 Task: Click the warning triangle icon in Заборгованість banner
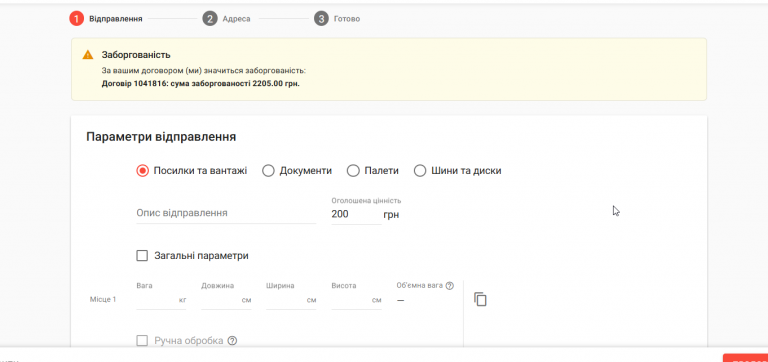[x=88, y=55]
